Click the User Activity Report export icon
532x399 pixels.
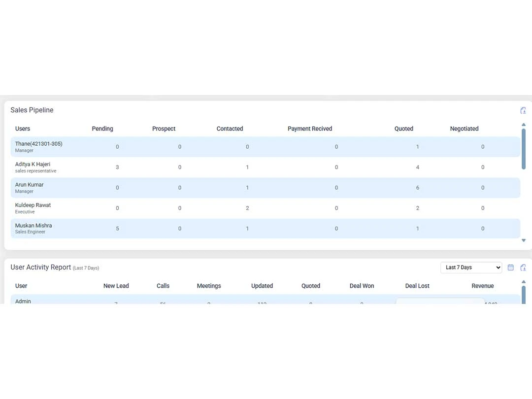click(523, 267)
